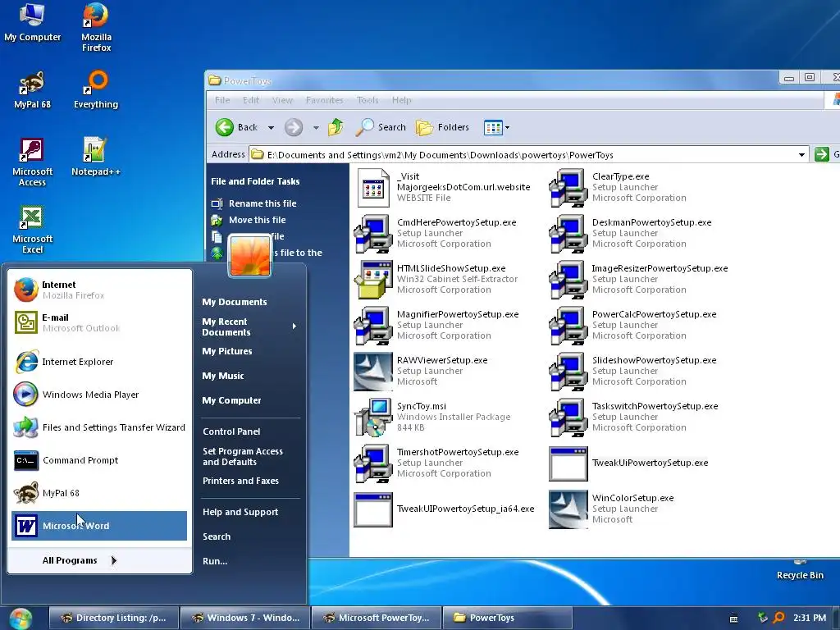Click the grayed Forward arrow in Explorer
The image size is (840, 630).
(x=294, y=127)
